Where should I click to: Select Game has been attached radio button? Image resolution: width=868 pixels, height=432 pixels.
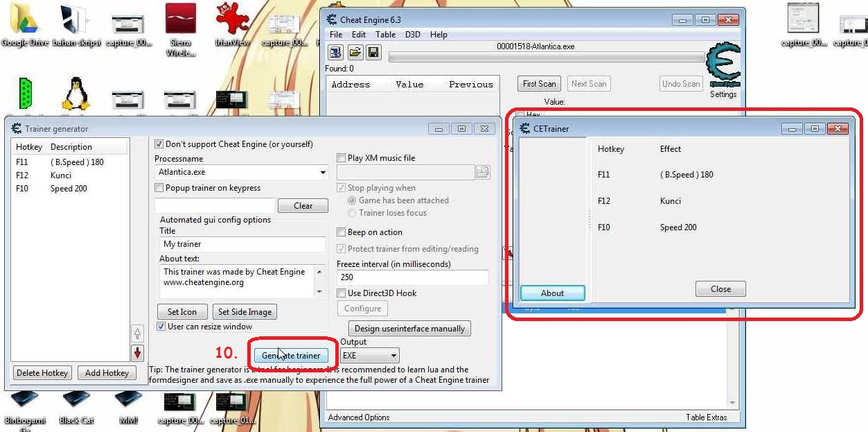352,200
